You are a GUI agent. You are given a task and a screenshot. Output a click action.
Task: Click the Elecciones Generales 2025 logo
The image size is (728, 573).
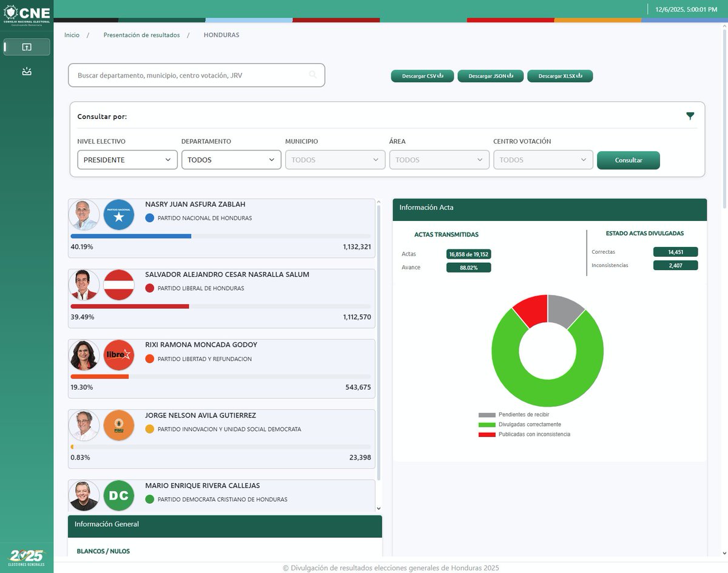(x=27, y=557)
